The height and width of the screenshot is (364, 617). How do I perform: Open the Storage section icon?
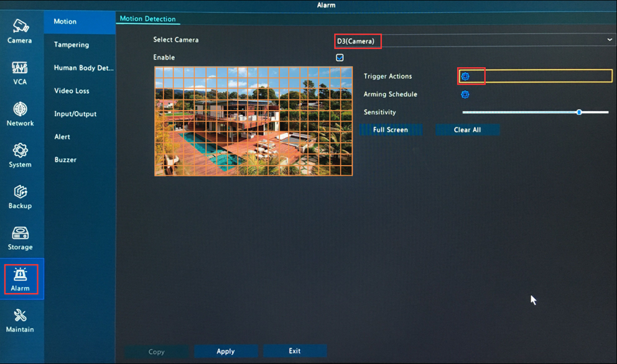click(20, 234)
